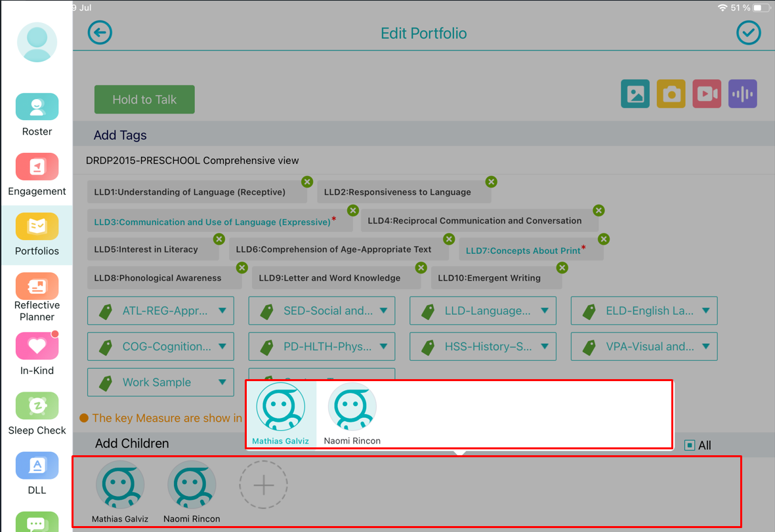The width and height of the screenshot is (775, 532).
Task: Tap the user profile avatar
Action: 37,42
